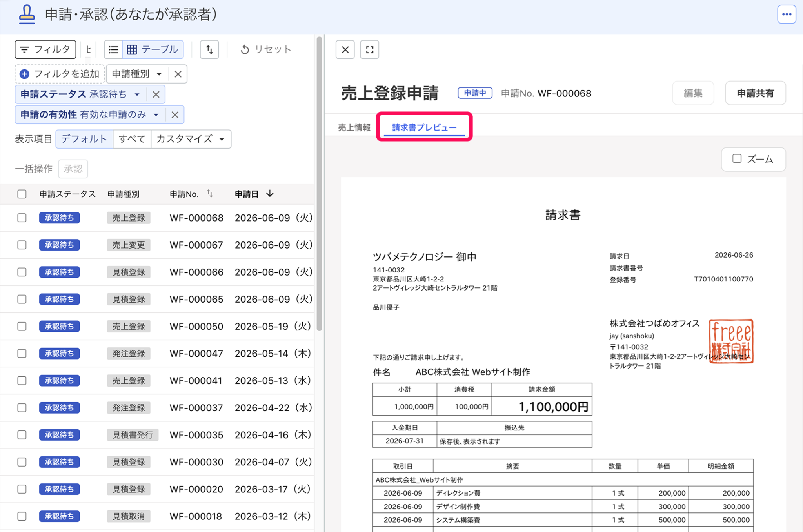Screen dimensions: 803x532
Task: Check the WF-000035 row checkbox
Action: pyautogui.click(x=22, y=435)
